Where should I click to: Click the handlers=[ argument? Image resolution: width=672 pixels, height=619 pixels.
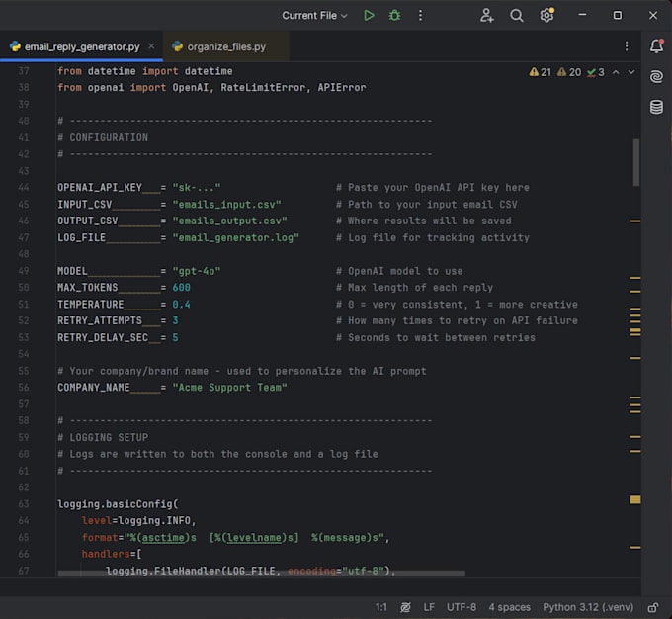click(x=112, y=554)
